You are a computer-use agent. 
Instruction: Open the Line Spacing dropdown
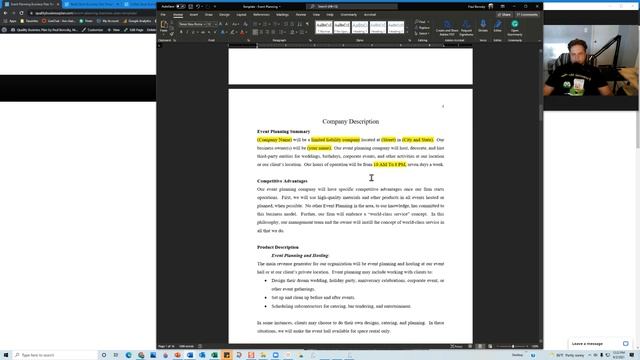point(282,32)
